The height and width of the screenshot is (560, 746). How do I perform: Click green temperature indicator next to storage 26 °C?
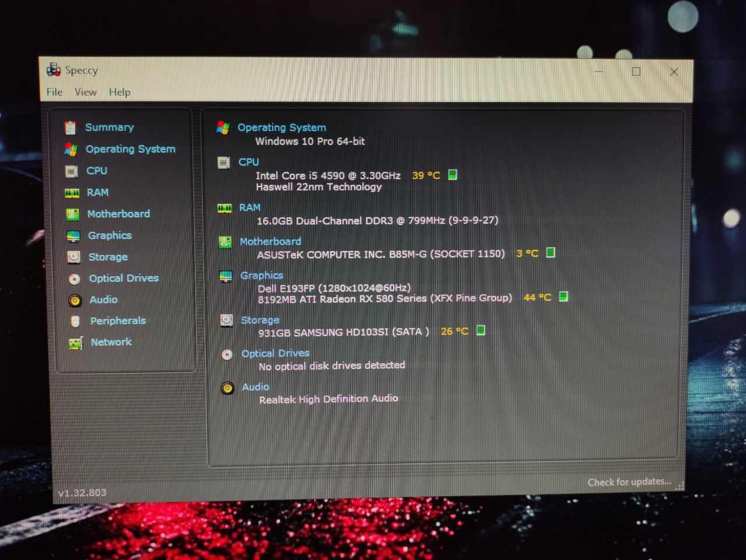(481, 330)
